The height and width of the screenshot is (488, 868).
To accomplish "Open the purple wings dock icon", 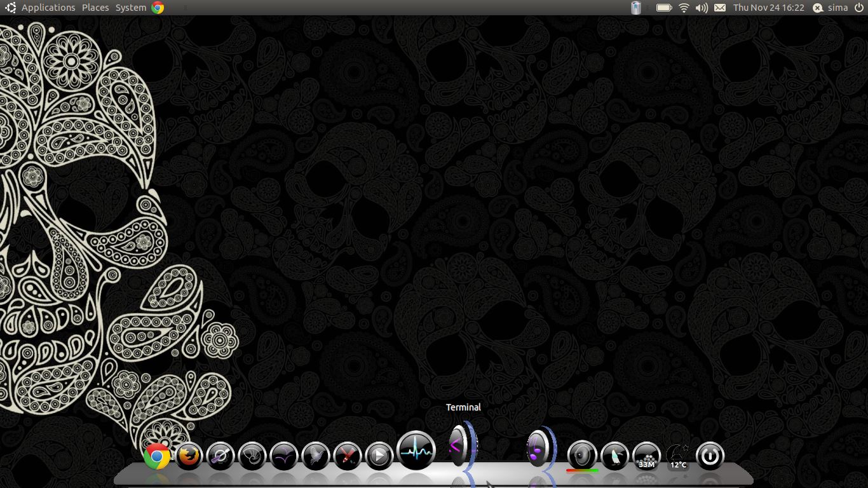I will [284, 456].
